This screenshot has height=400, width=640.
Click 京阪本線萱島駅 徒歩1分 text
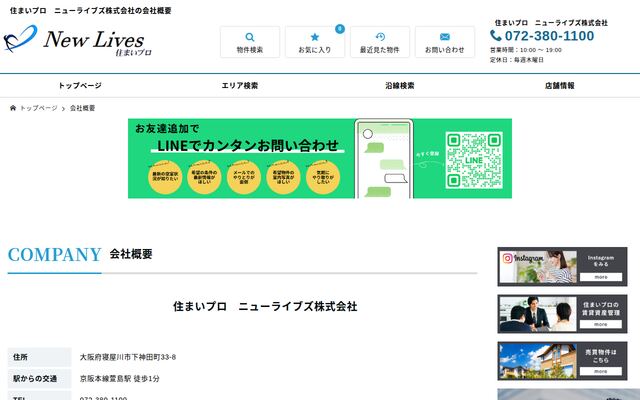tap(120, 379)
